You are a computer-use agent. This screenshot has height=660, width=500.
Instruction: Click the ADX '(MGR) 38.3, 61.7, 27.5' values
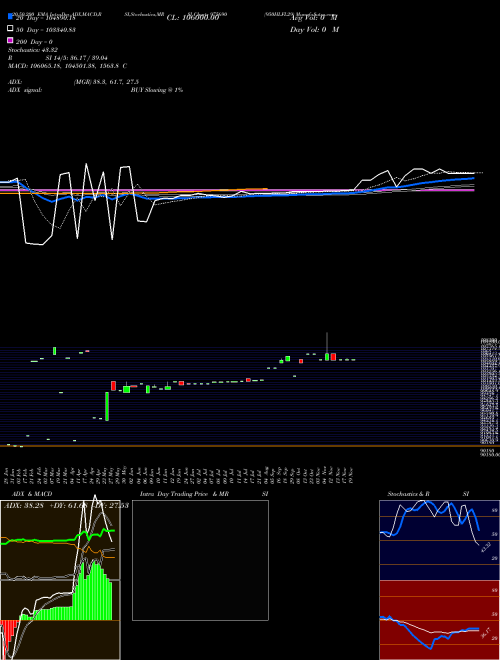106,82
